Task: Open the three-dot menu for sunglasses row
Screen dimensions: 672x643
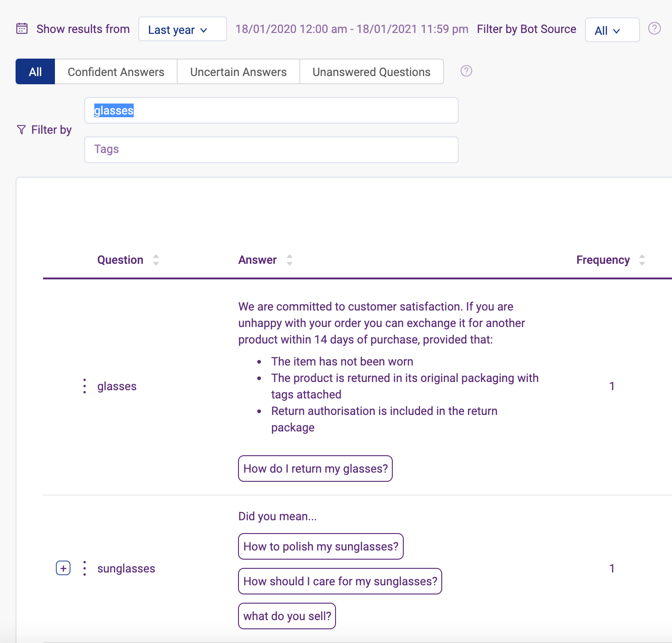Action: 85,568
